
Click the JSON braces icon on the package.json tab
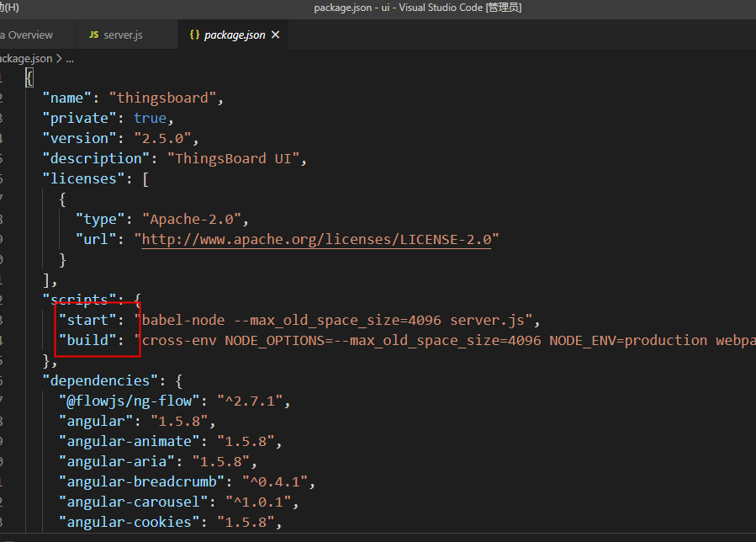(x=194, y=35)
